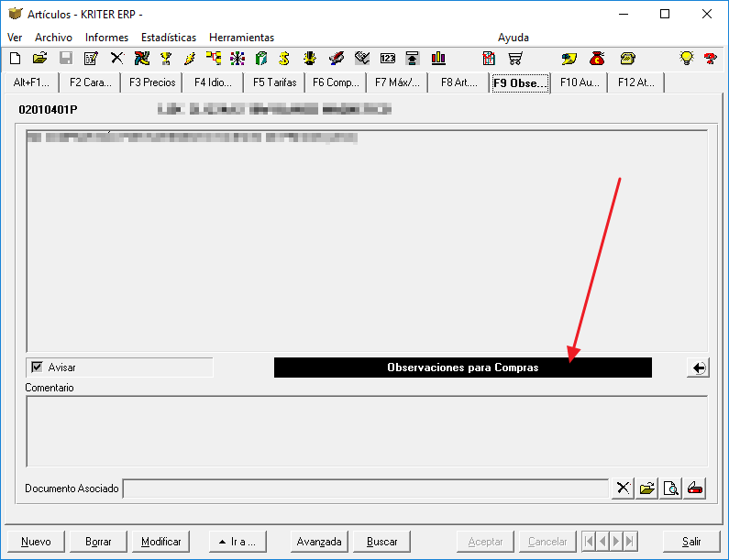Screen dimensions: 729x560
Task: Switch to the F12 At... tab
Action: [636, 82]
